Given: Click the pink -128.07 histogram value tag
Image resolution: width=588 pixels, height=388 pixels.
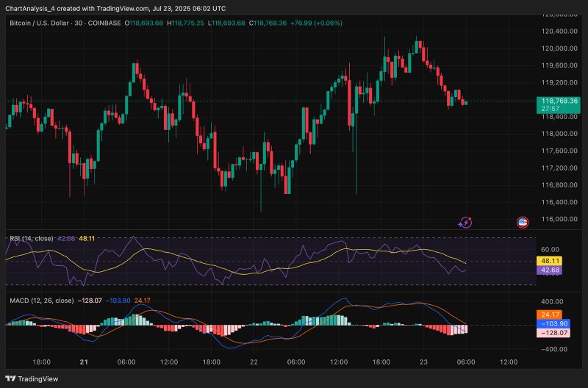Looking at the screenshot, I should click(x=551, y=333).
